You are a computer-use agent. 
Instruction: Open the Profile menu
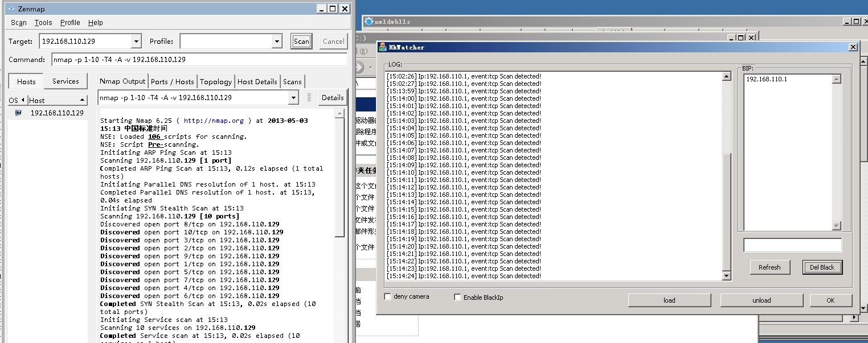[x=70, y=23]
